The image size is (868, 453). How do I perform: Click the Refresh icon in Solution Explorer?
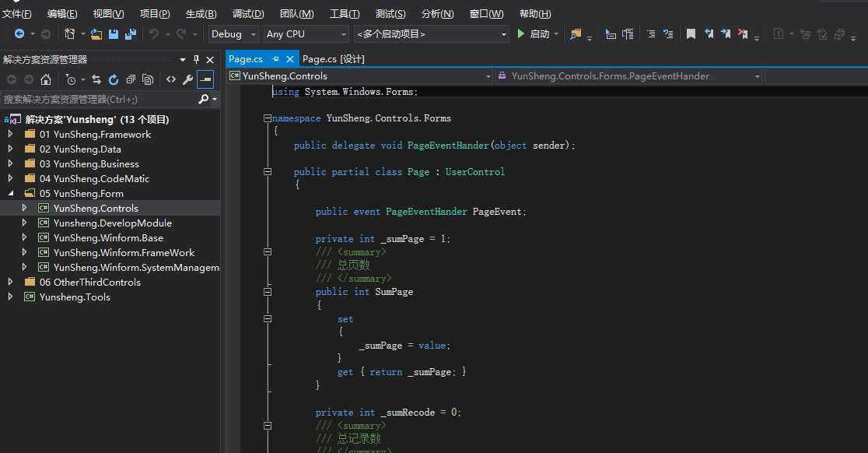114,79
